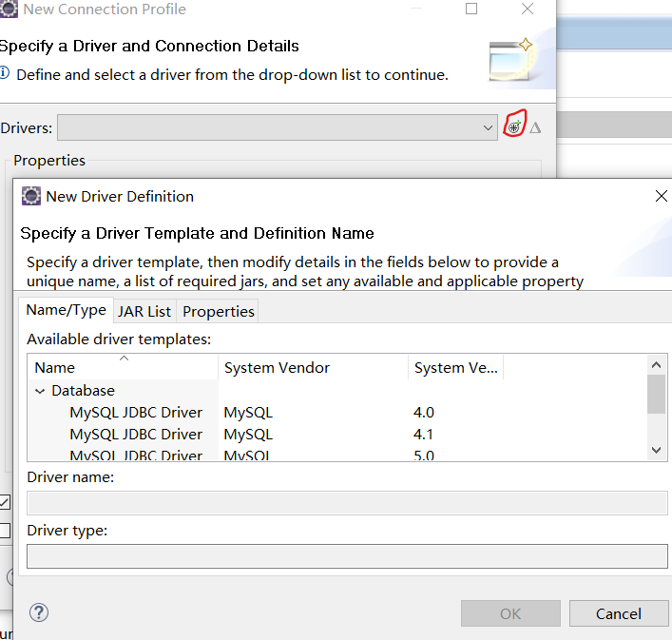Sort by System Vendor column header

point(314,367)
